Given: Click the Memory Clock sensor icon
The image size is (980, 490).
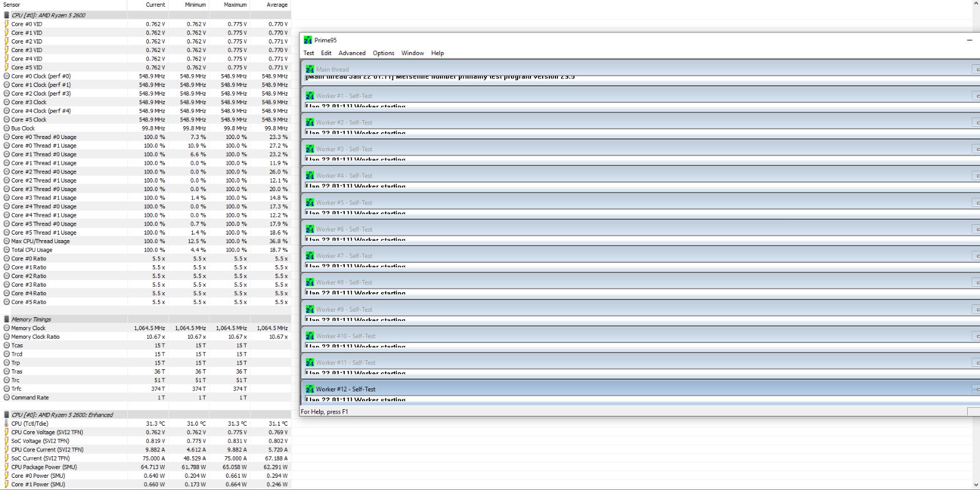Looking at the screenshot, I should pyautogui.click(x=7, y=328).
